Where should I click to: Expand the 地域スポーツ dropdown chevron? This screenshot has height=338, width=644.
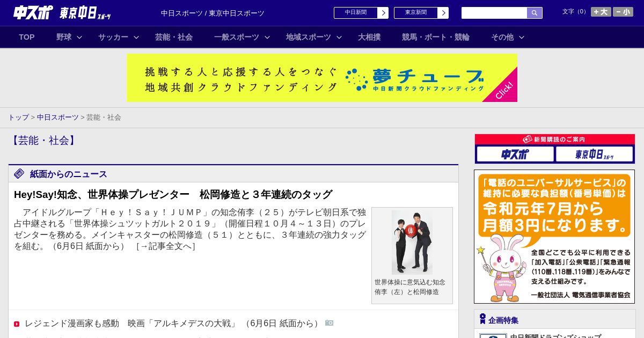tap(339, 37)
